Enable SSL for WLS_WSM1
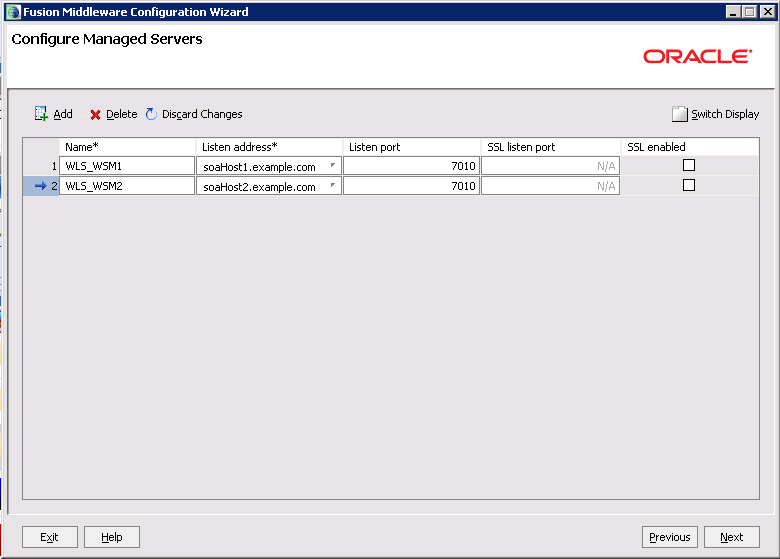 click(689, 165)
